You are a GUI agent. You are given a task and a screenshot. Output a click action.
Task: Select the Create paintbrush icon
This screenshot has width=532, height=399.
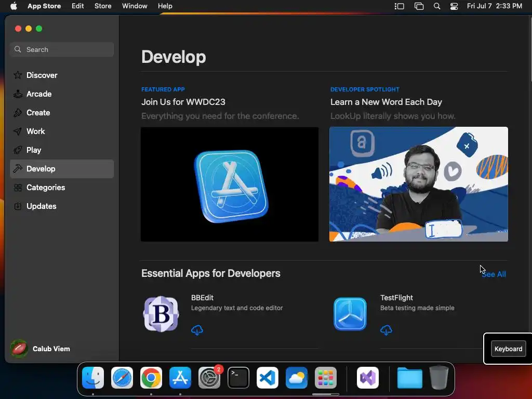coord(18,113)
